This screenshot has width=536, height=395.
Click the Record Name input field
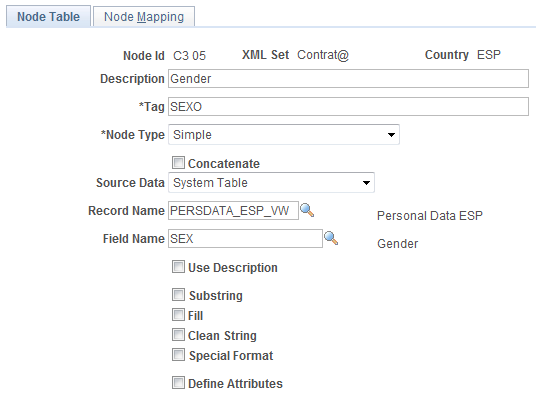(233, 210)
